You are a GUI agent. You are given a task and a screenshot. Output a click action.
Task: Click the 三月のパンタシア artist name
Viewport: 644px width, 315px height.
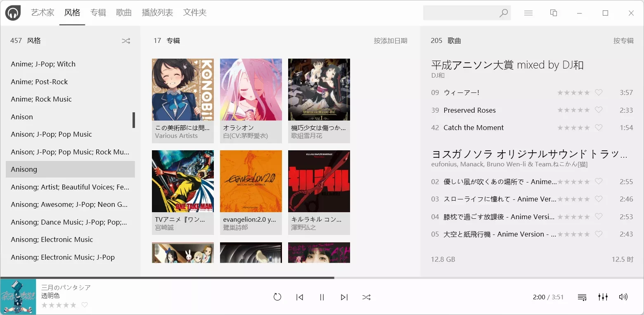66,287
